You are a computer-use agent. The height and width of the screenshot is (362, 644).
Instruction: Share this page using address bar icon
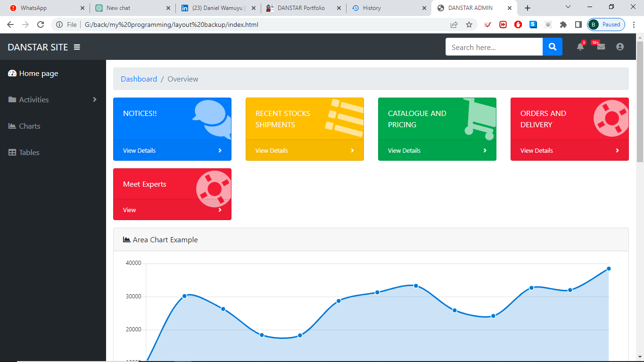454,25
